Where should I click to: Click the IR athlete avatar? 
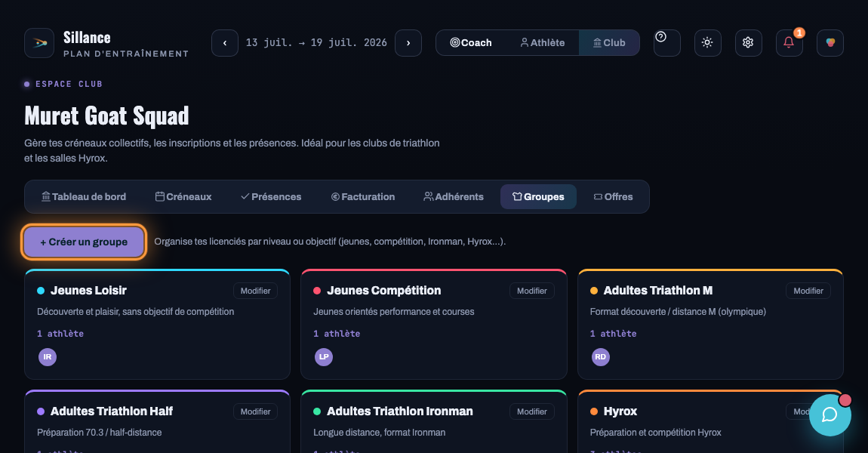click(48, 357)
